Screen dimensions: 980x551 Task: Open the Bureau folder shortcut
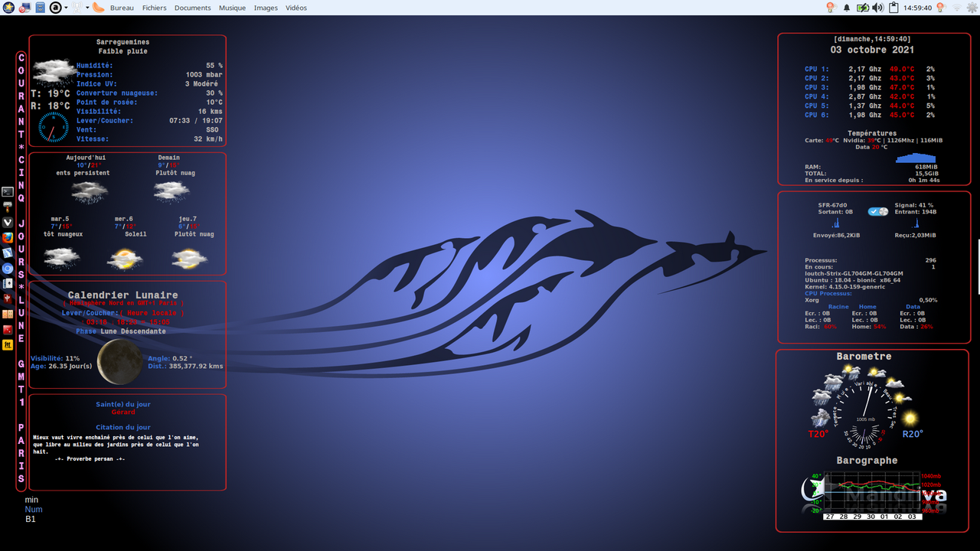click(x=122, y=8)
